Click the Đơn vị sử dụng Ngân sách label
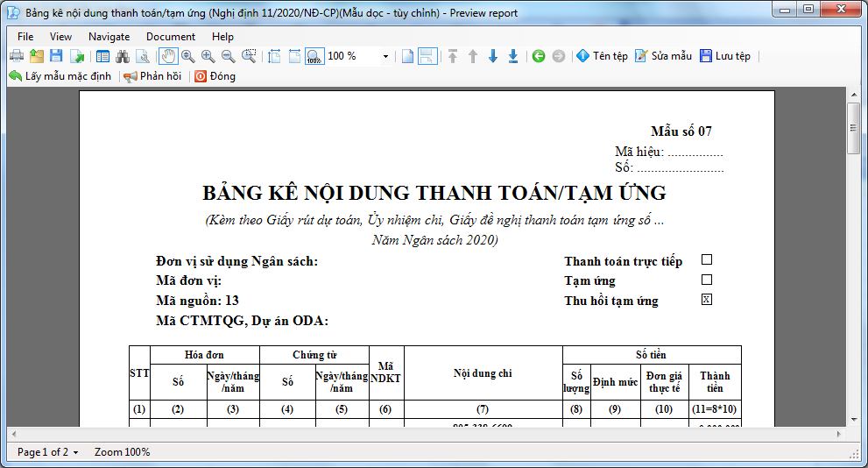868x468 pixels. click(x=237, y=261)
